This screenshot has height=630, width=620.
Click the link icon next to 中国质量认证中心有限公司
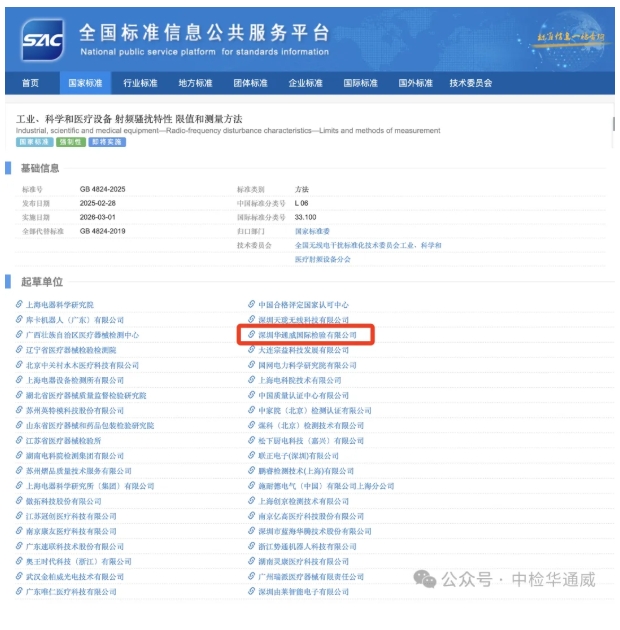pos(252,395)
